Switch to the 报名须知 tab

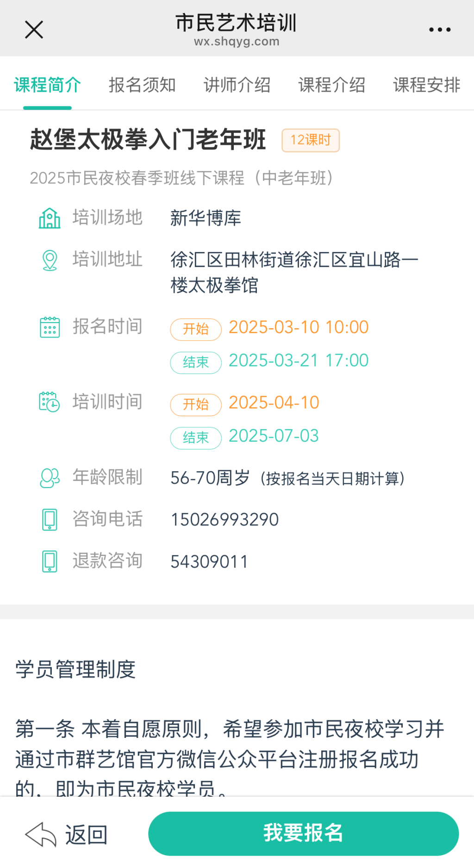(x=142, y=85)
